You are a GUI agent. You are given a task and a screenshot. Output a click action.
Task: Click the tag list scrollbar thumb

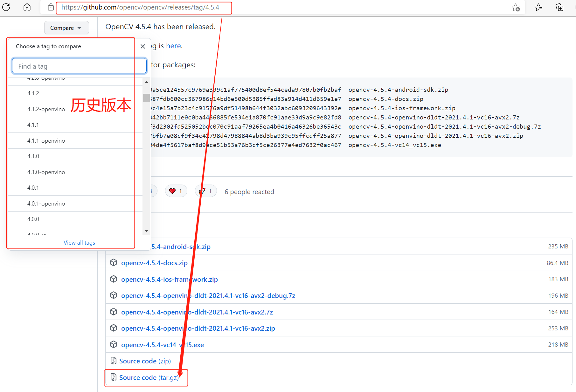[x=146, y=98]
